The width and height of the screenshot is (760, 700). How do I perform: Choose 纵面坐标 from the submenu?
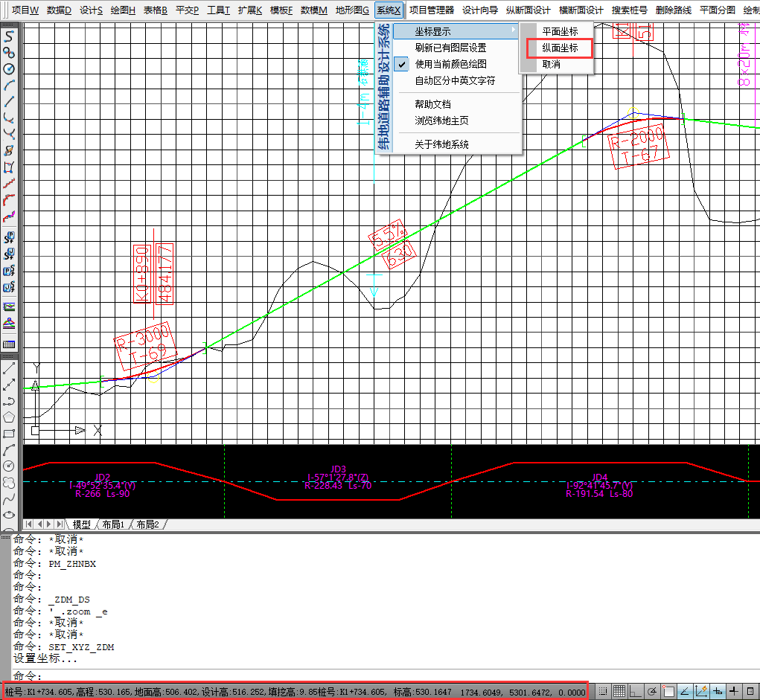pyautogui.click(x=559, y=48)
